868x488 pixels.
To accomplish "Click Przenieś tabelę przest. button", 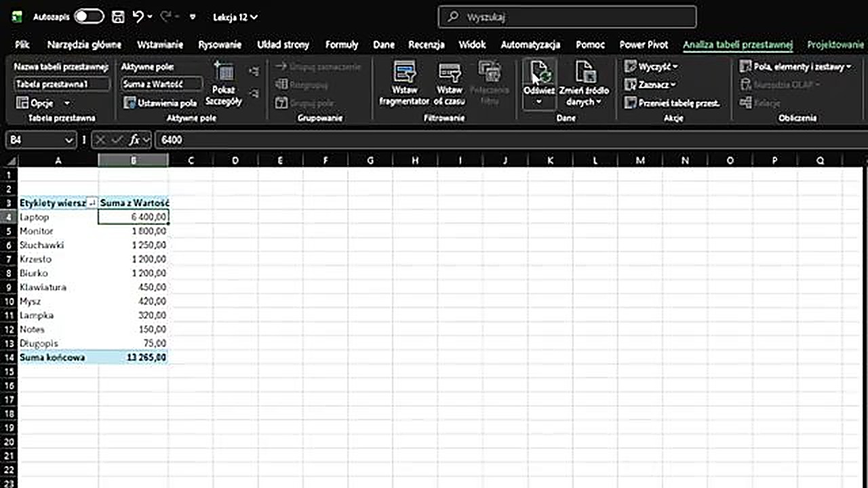I will pyautogui.click(x=672, y=103).
